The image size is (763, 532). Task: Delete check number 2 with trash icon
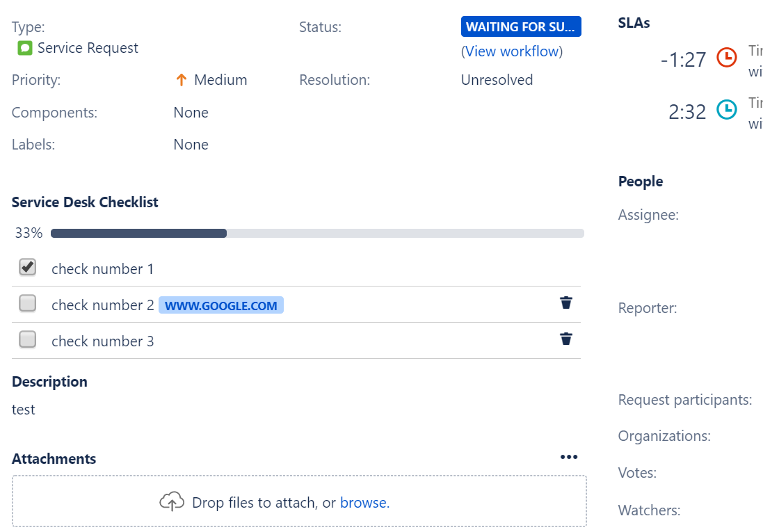click(566, 303)
